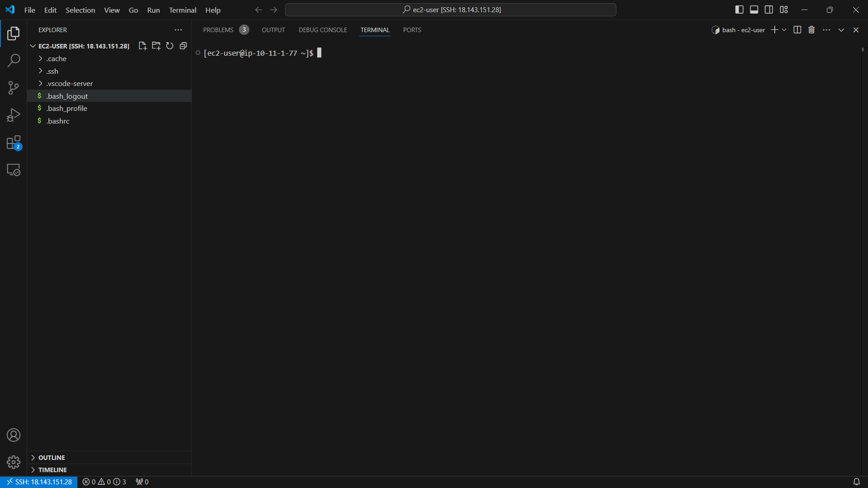Expand the Timeline section
Screen dimensions: 868x488
click(x=109, y=470)
